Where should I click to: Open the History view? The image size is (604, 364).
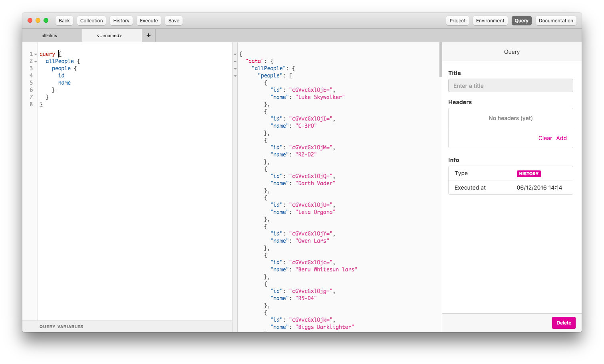coord(121,20)
